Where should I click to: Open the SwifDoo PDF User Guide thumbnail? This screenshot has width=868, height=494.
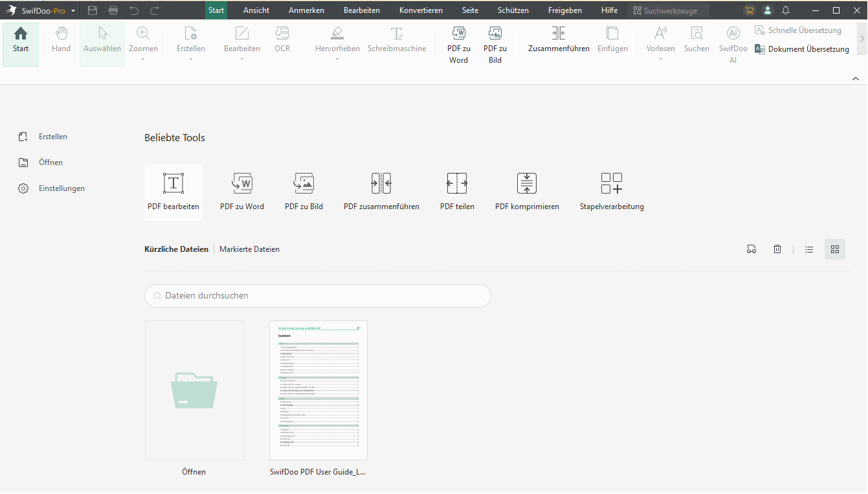pos(318,390)
